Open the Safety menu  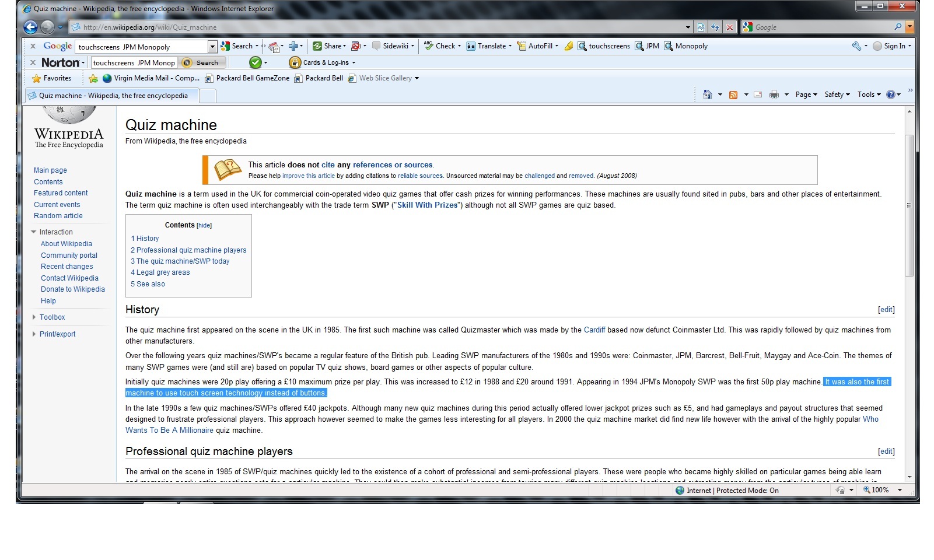click(x=837, y=94)
